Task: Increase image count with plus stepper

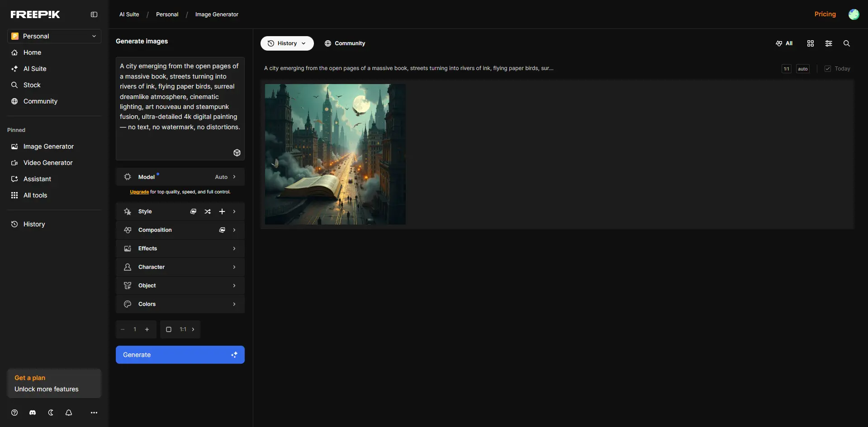Action: click(x=147, y=329)
